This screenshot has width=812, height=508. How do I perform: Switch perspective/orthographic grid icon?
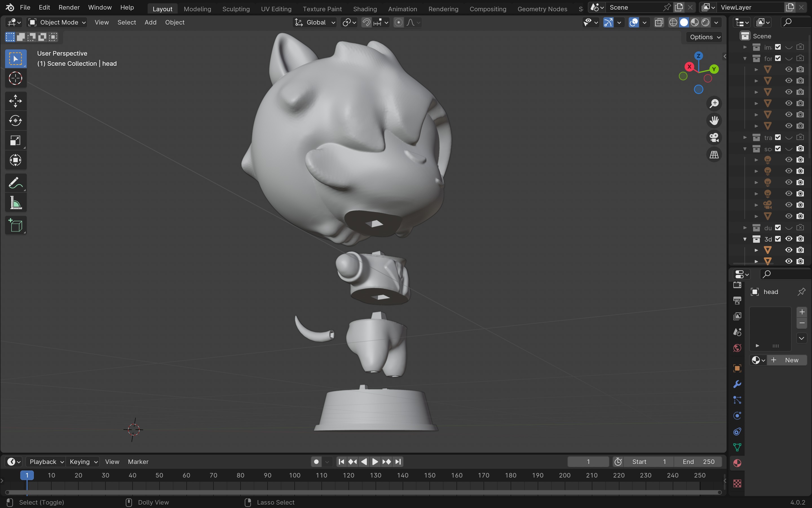(714, 155)
